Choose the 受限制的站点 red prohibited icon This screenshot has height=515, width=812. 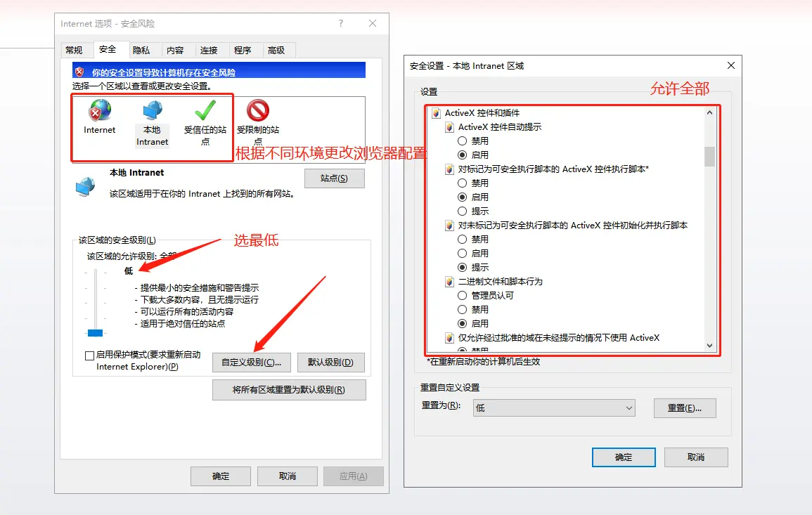click(258, 110)
